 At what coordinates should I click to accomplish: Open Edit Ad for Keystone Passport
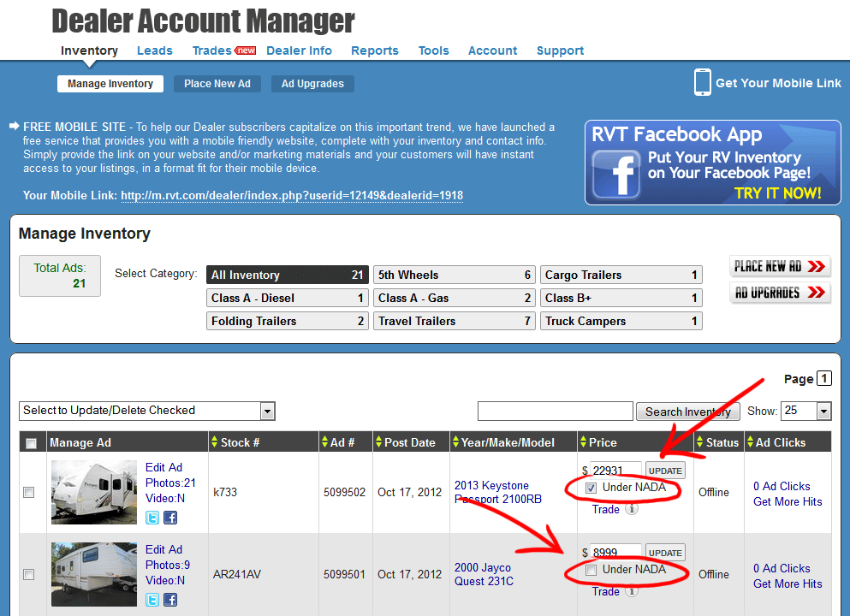coord(163,467)
